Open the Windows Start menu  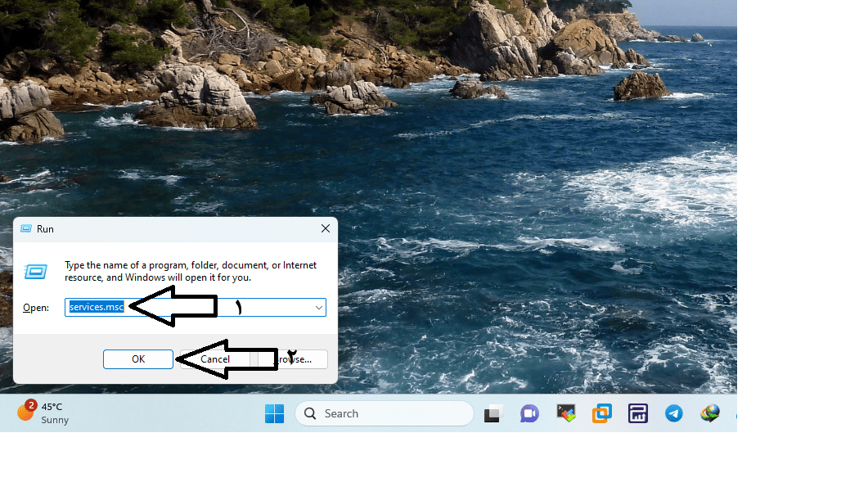[275, 414]
